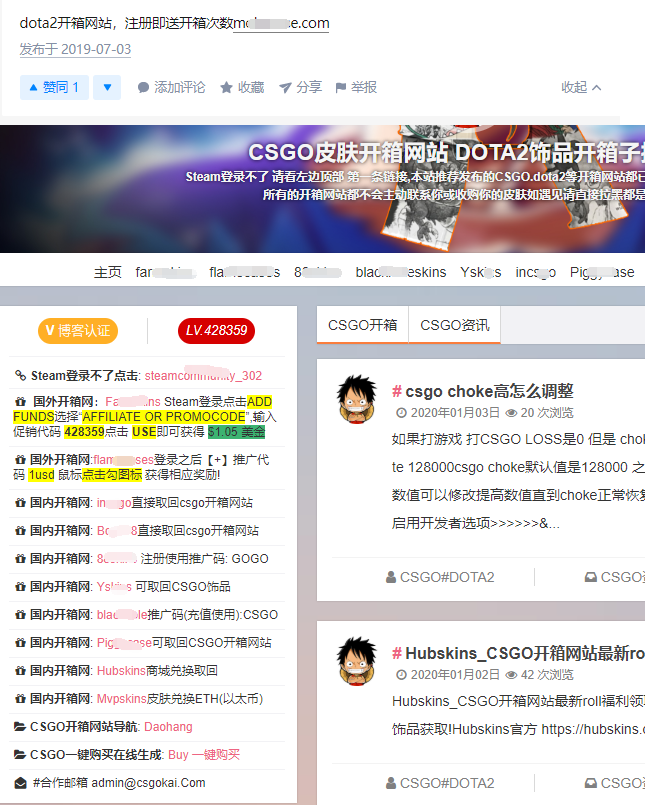Click the clock icon next to 2020年01月03日
This screenshot has height=809, width=645.
[401, 413]
